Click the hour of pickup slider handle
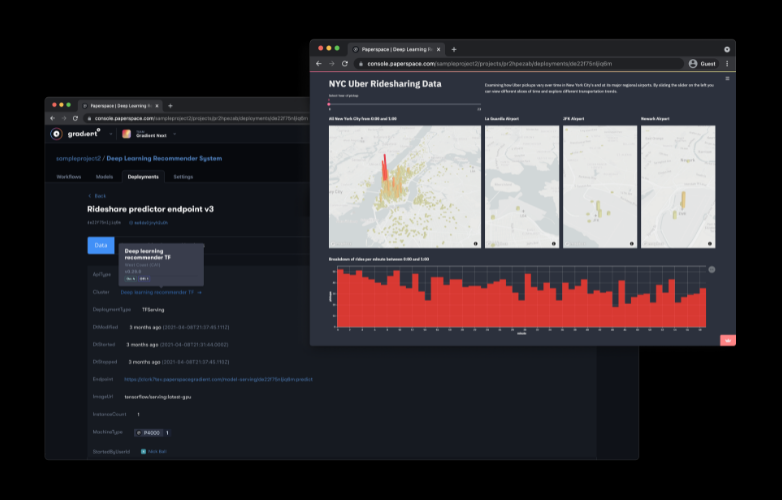 pos(329,104)
